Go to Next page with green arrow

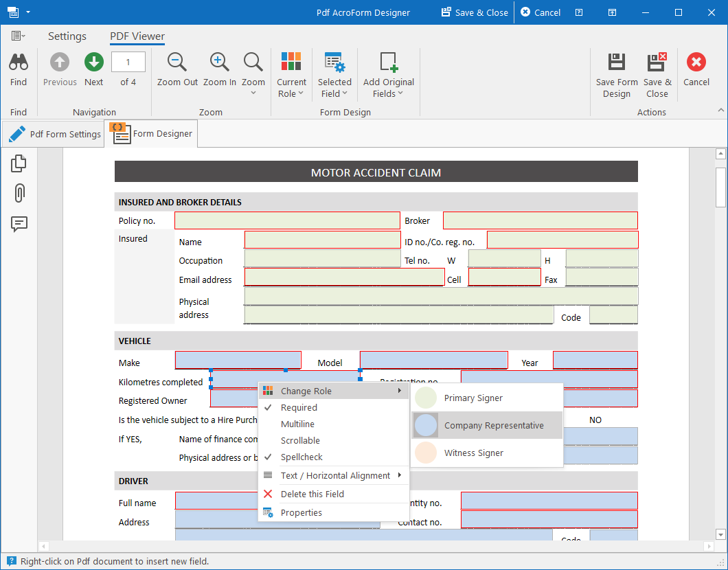click(94, 62)
